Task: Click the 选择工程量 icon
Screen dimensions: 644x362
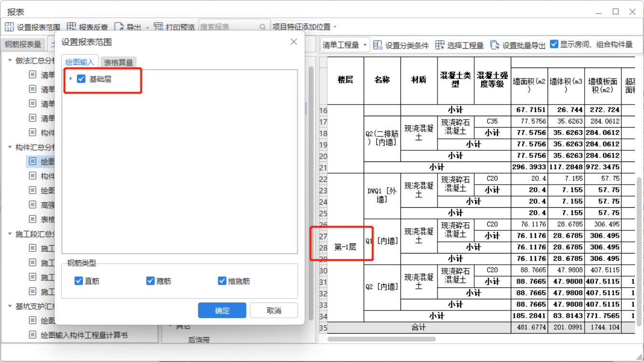Action: (439, 45)
